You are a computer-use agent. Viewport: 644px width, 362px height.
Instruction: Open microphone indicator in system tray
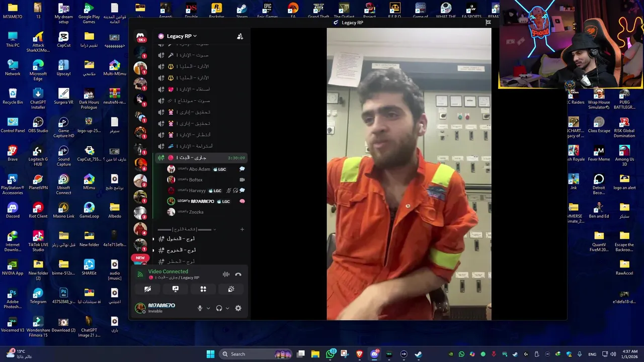tap(580, 354)
